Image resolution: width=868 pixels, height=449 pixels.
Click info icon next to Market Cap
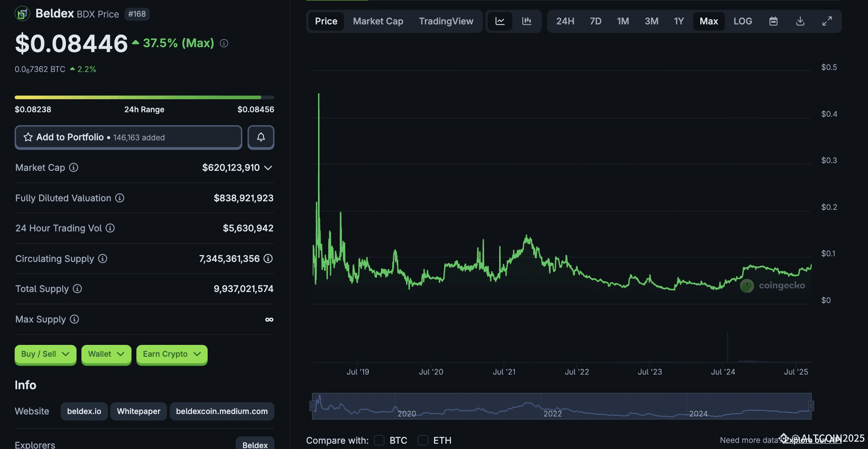click(74, 168)
